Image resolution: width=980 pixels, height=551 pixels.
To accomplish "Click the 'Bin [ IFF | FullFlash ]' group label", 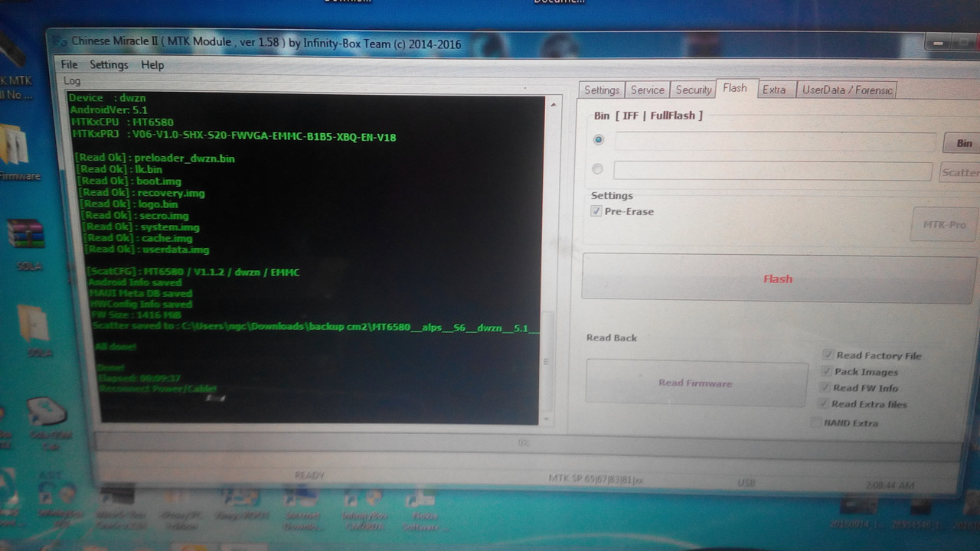I will tap(648, 116).
